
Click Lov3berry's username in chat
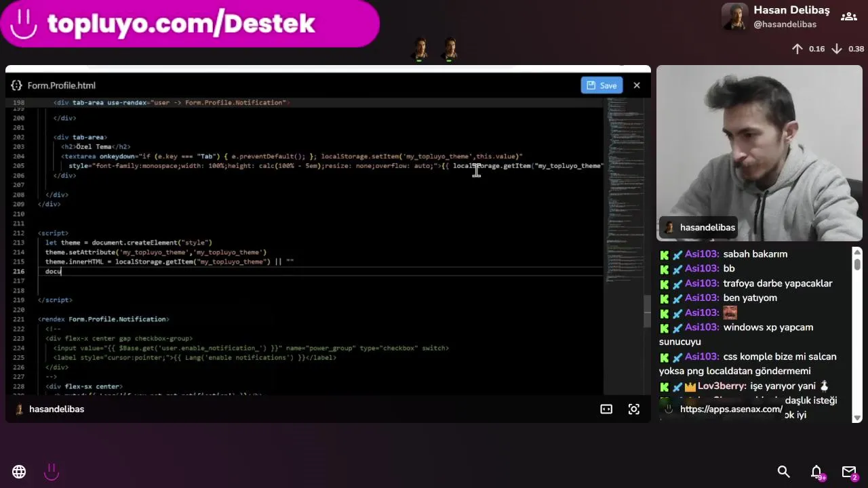tap(722, 386)
